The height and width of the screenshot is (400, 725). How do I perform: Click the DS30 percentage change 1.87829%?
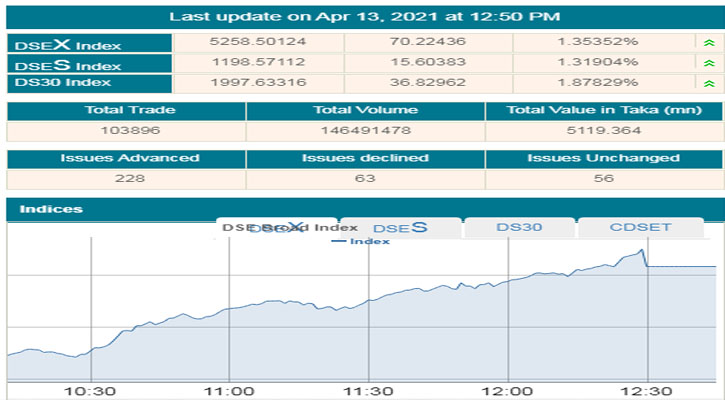603,83
